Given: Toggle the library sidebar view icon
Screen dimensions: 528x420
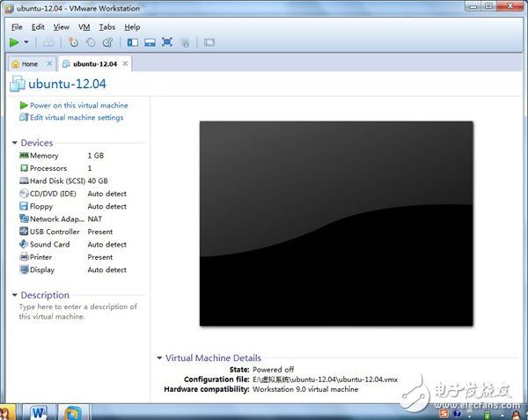Looking at the screenshot, I should [133, 41].
